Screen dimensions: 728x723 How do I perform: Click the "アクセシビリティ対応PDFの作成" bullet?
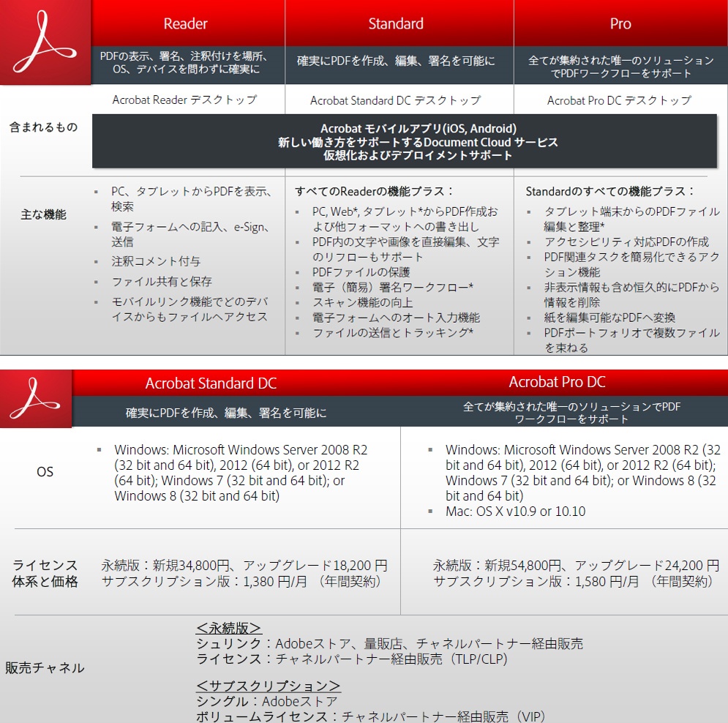[627, 242]
